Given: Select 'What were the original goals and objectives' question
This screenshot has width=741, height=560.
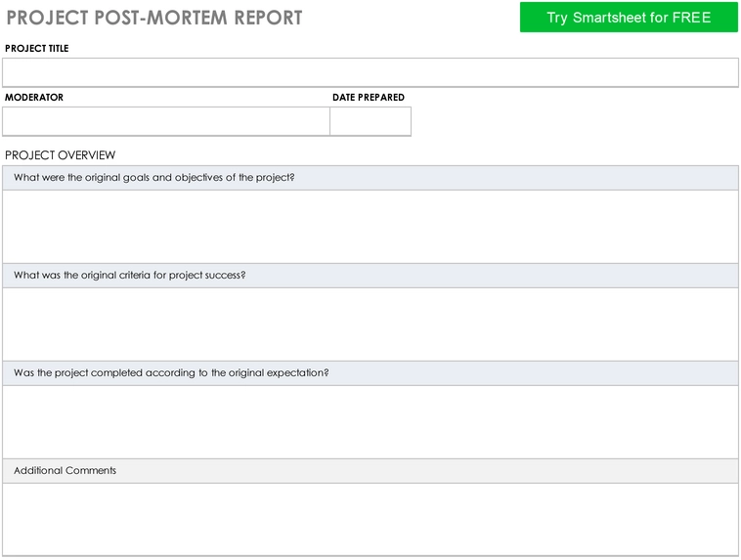Looking at the screenshot, I should point(154,178).
